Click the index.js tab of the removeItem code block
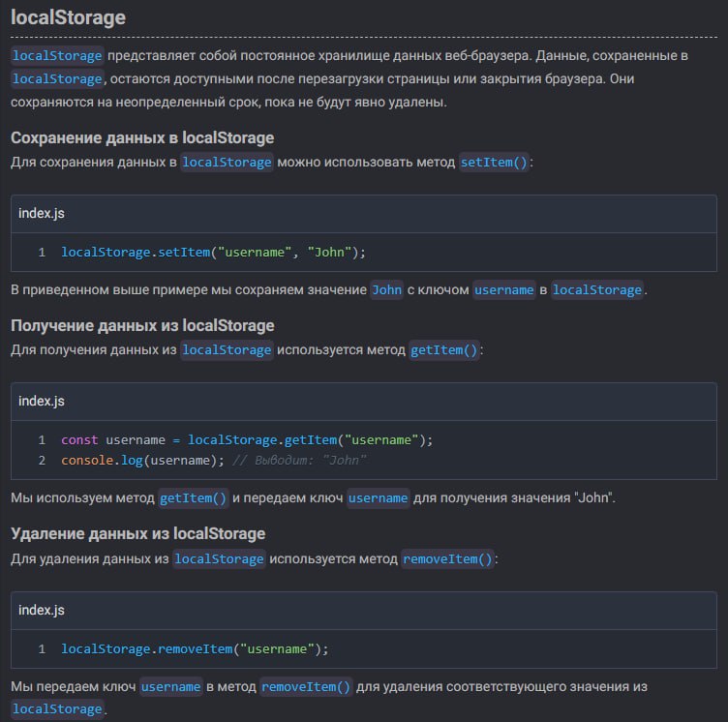Viewport: 728px width, 722px height. coord(42,610)
